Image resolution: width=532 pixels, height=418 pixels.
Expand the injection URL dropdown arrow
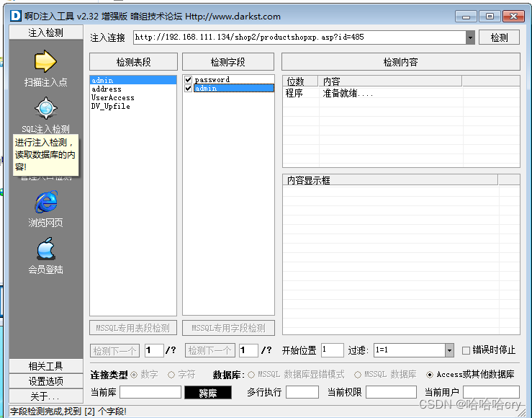click(470, 37)
